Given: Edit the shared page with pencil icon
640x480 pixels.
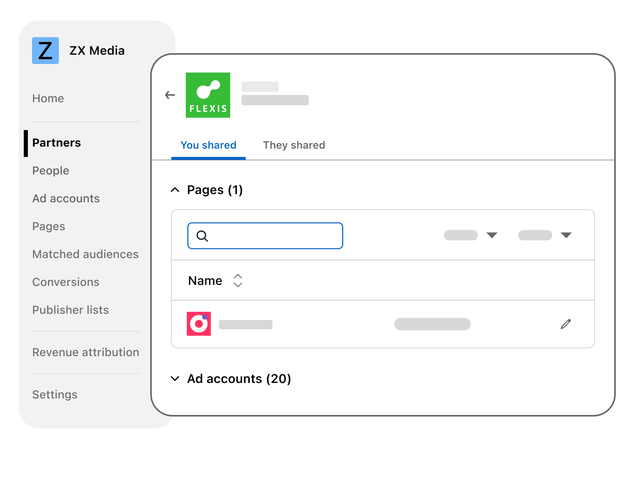Looking at the screenshot, I should pyautogui.click(x=566, y=324).
